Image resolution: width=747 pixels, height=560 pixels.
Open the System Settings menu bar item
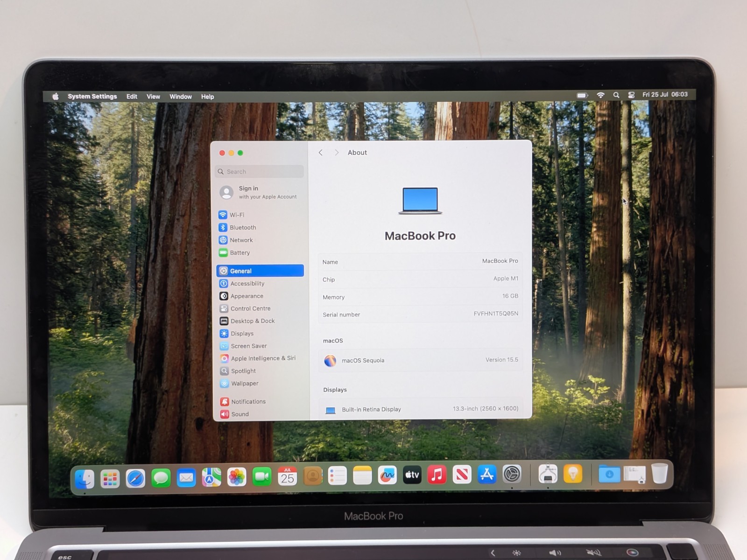tap(92, 97)
